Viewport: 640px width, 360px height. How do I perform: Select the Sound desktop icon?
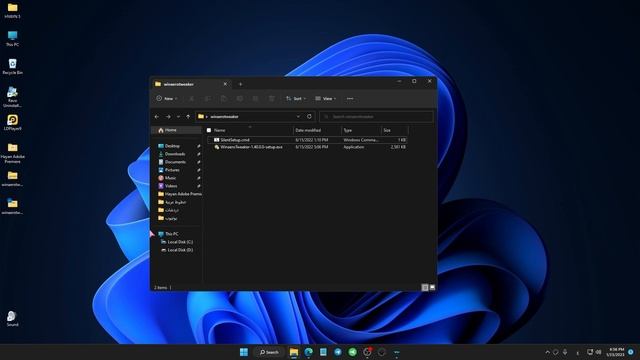click(12, 318)
